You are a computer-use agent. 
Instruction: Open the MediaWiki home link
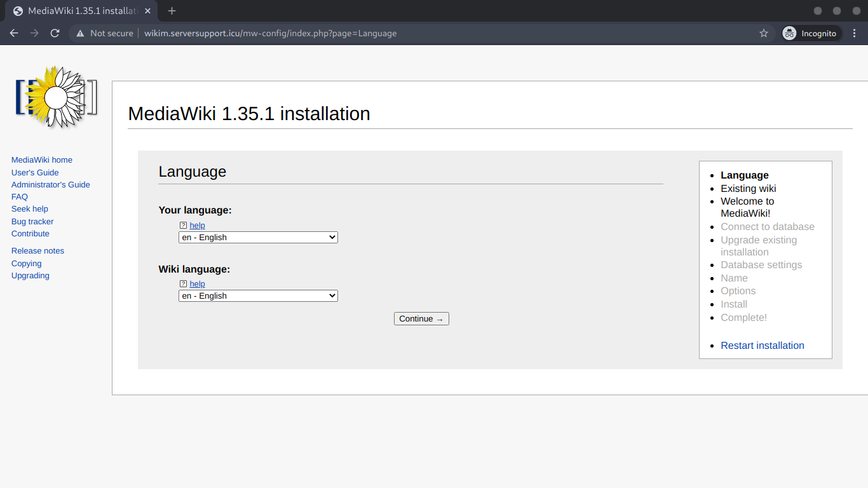coord(42,160)
